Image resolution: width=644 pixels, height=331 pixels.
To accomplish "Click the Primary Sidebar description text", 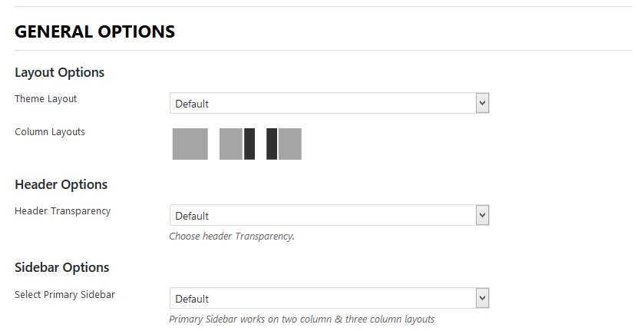I will [302, 319].
